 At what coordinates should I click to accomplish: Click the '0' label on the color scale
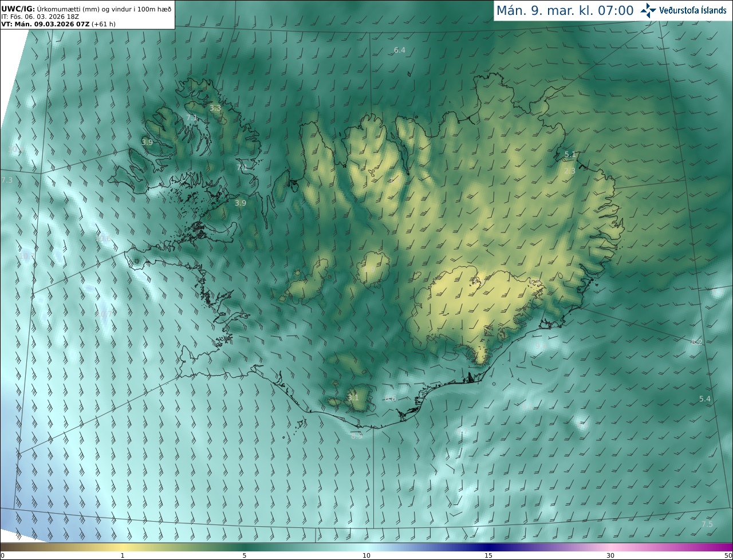[2, 556]
